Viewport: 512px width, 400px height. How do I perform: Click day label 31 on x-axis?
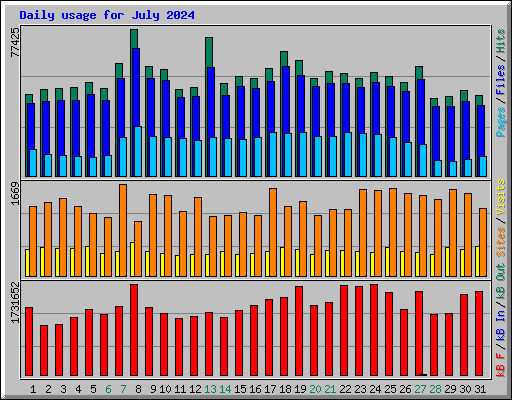pos(480,389)
